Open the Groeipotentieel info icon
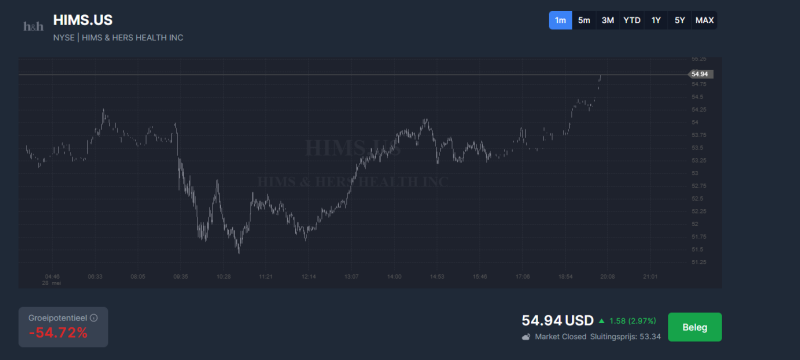This screenshot has width=800, height=360. 94,318
